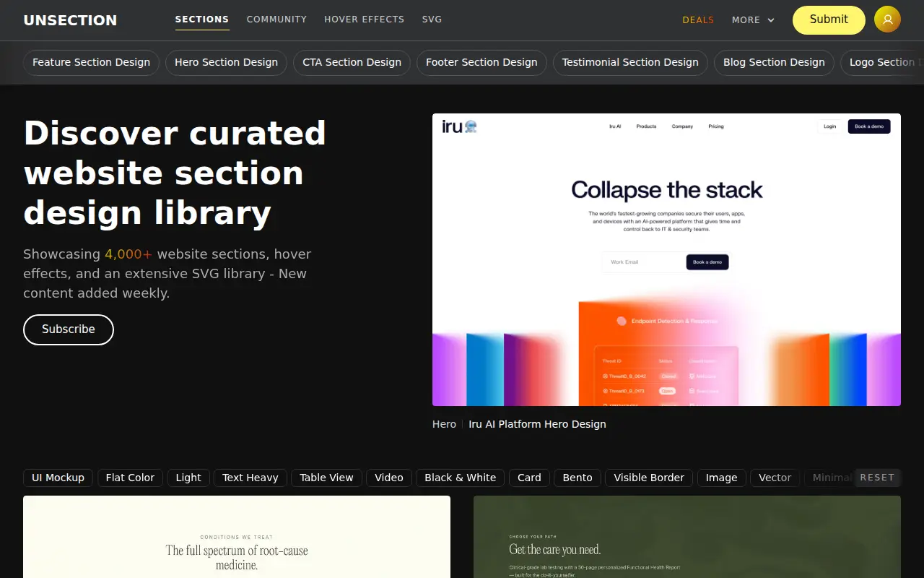This screenshot has width=924, height=578.
Task: Click the Subscribe button
Action: pos(69,329)
